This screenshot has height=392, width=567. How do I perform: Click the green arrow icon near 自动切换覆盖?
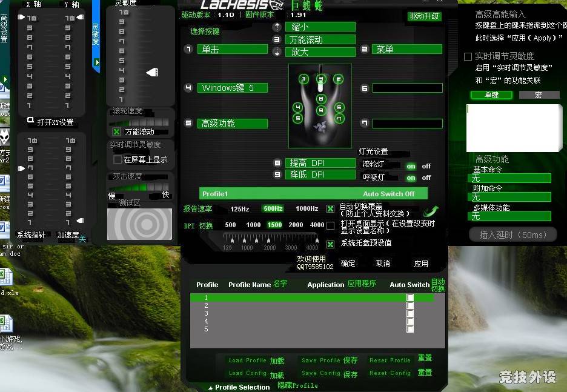pos(431,211)
